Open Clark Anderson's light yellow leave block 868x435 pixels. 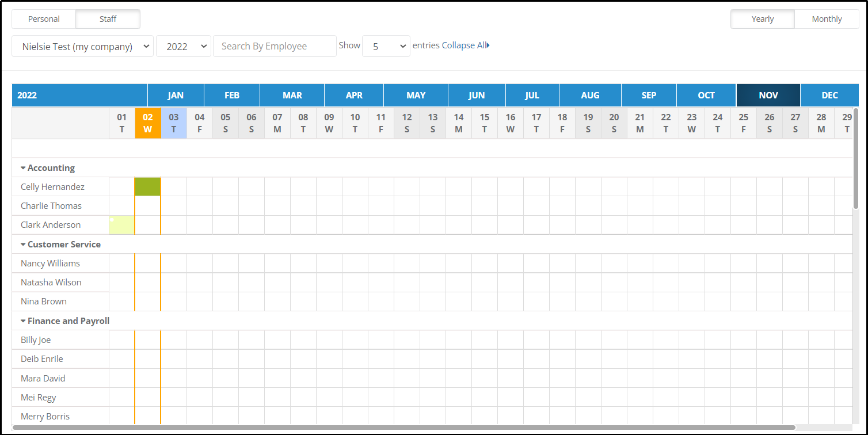(x=121, y=225)
